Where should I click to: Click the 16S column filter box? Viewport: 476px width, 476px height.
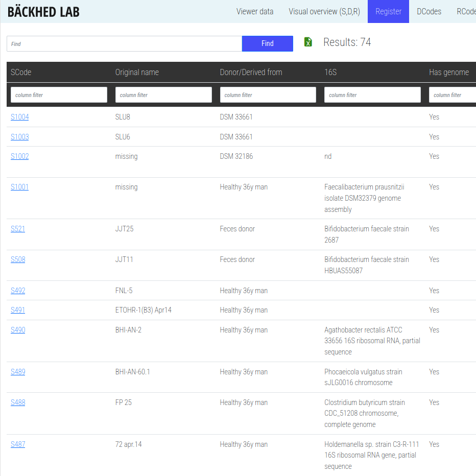[372, 95]
